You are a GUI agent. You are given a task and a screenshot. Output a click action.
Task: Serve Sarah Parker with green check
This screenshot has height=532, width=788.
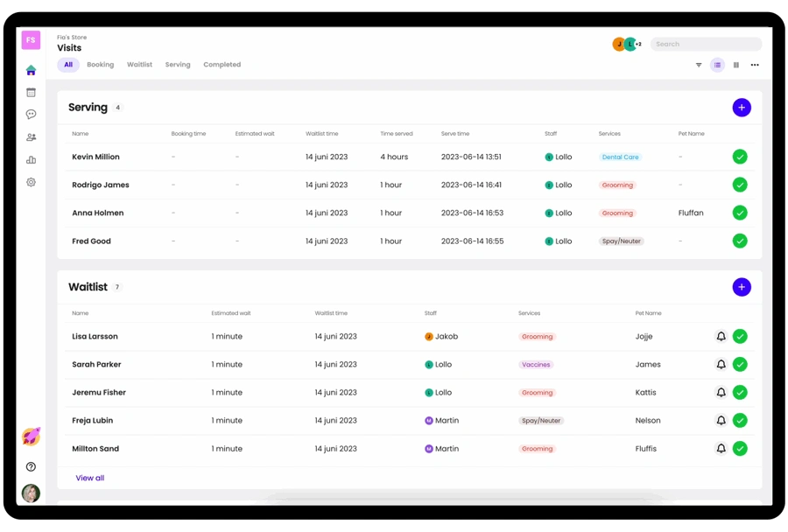739,365
